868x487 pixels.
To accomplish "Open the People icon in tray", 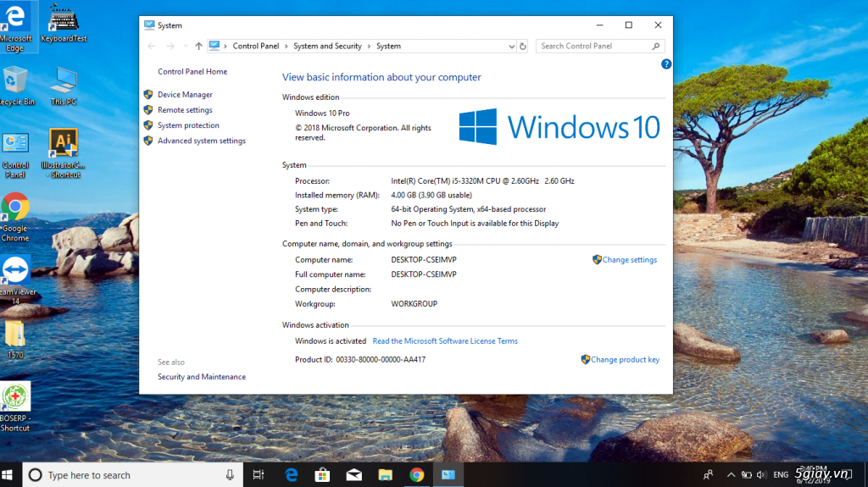I will pos(708,475).
